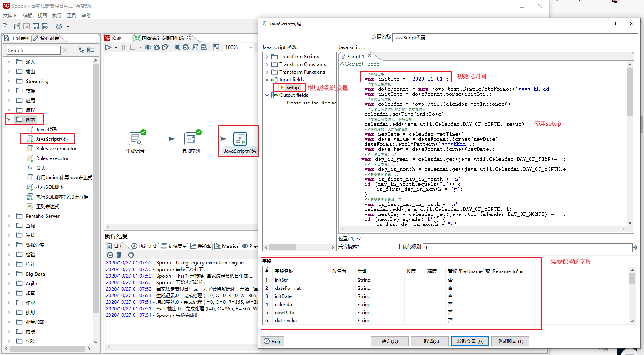Screen dimensions: 644x355
Task: Stop the transformation with the square icon
Action: coord(133,47)
